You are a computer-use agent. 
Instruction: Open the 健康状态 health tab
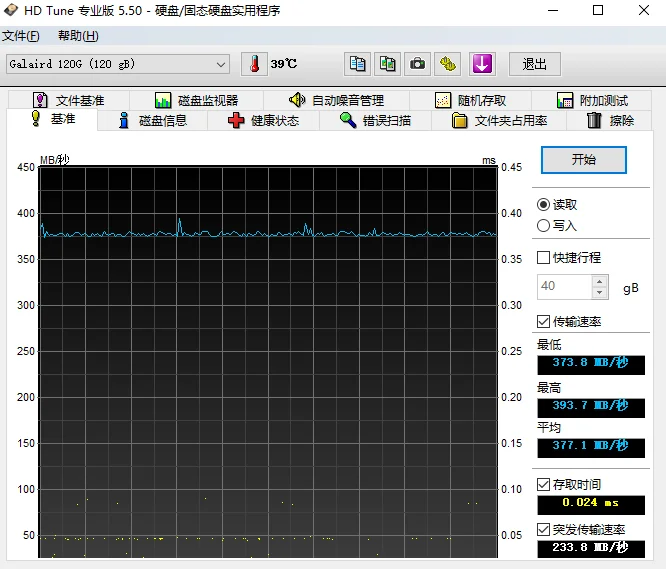pyautogui.click(x=263, y=121)
